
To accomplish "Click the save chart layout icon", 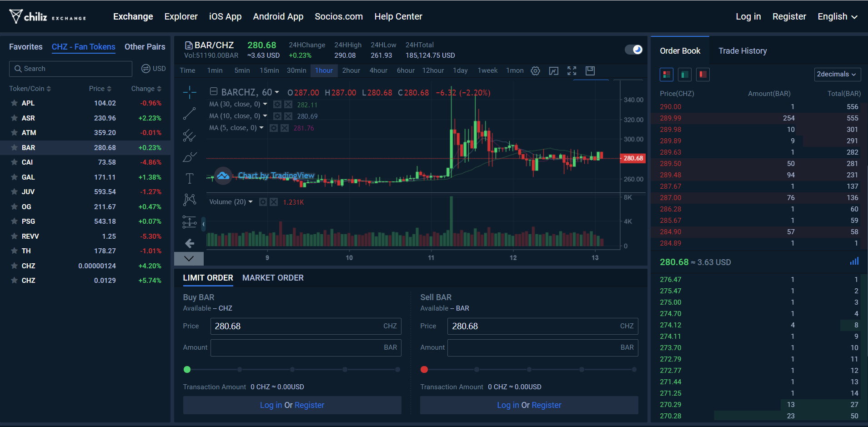I will click(x=590, y=71).
